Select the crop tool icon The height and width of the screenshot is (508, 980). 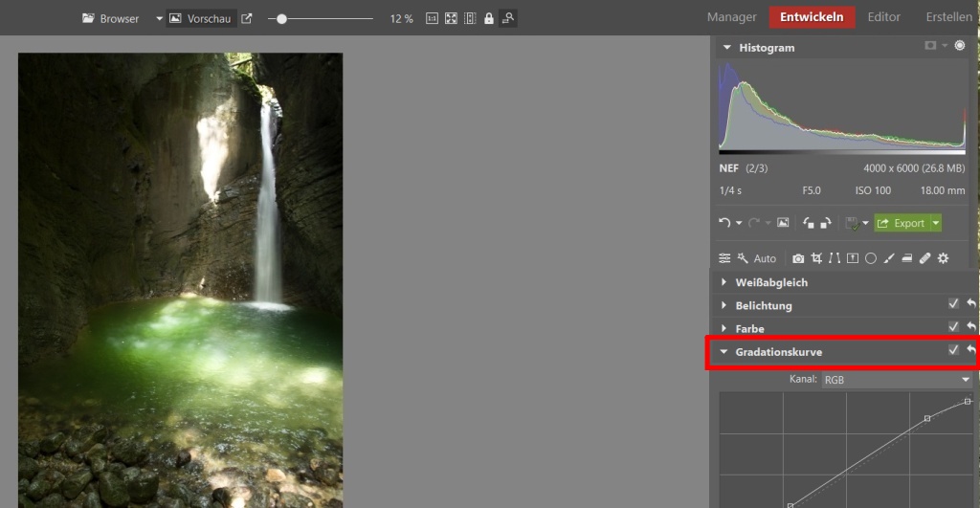click(x=816, y=258)
